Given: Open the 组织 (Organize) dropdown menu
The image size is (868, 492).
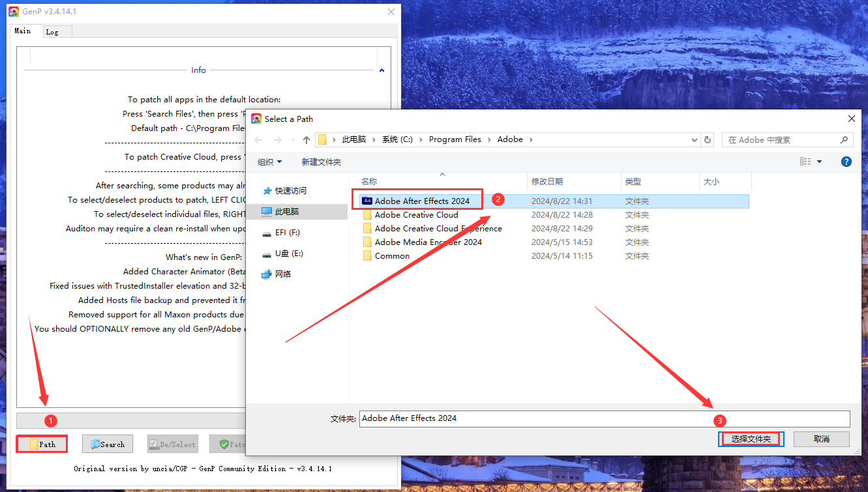Looking at the screenshot, I should (x=269, y=162).
